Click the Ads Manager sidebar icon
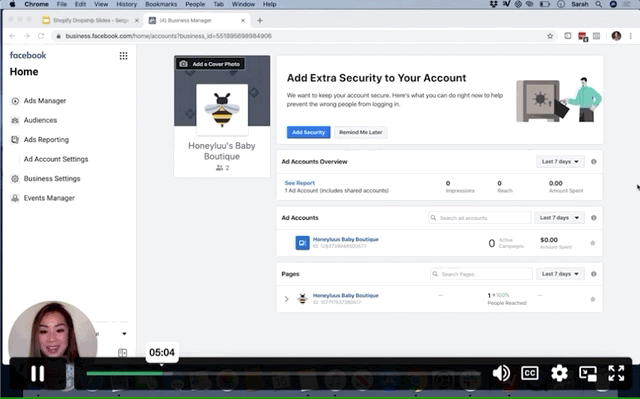The image size is (640, 399). click(15, 101)
